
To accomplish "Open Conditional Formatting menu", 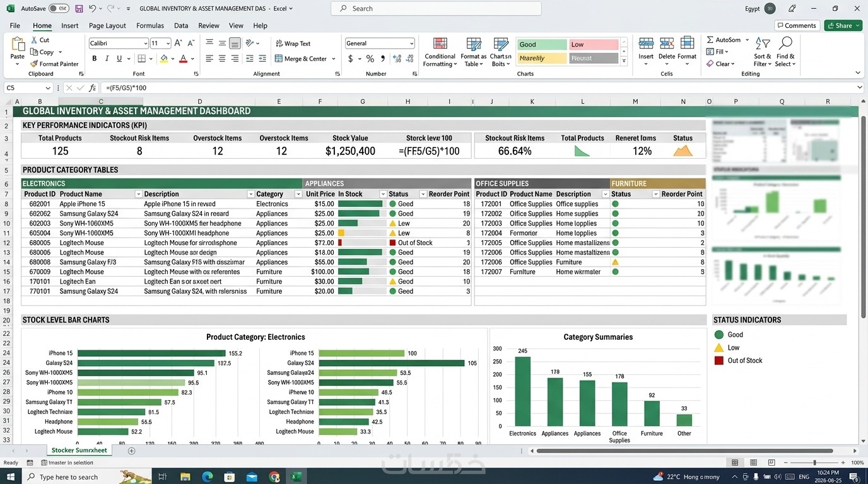I will point(440,52).
